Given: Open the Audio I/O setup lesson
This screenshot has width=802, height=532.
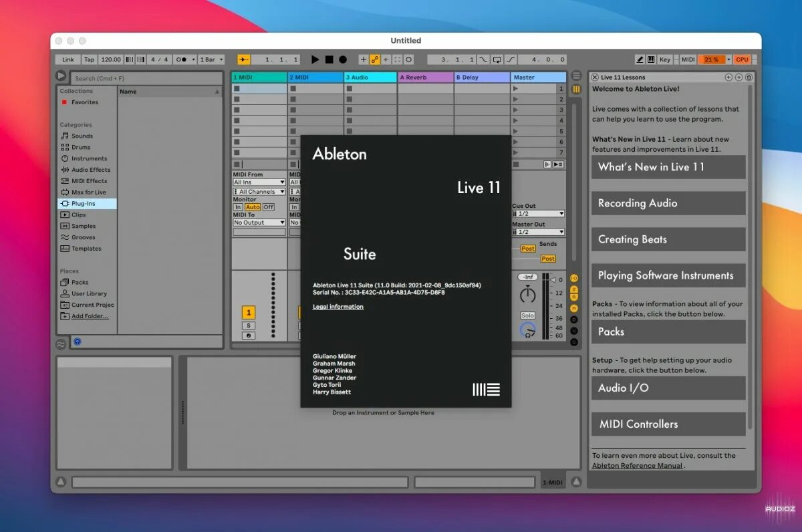Looking at the screenshot, I should [668, 388].
